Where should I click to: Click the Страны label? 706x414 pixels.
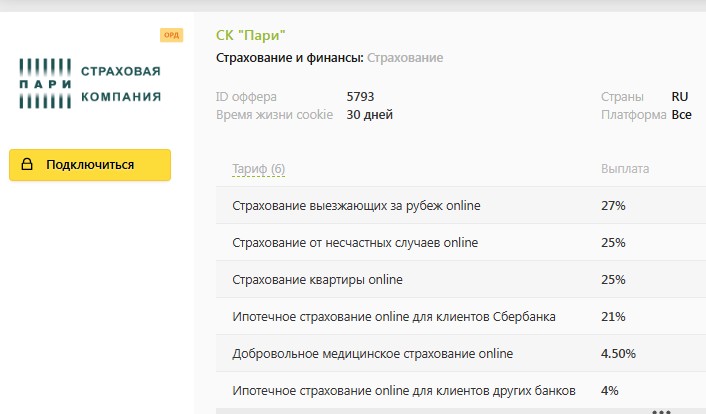622,97
